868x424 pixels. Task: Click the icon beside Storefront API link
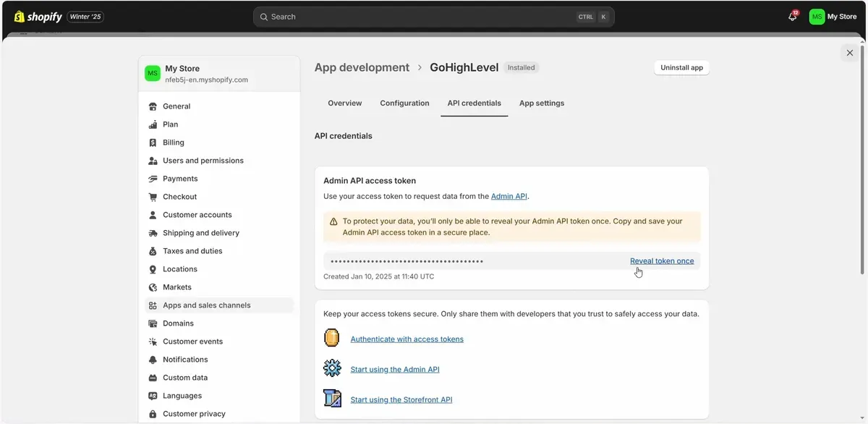click(332, 399)
